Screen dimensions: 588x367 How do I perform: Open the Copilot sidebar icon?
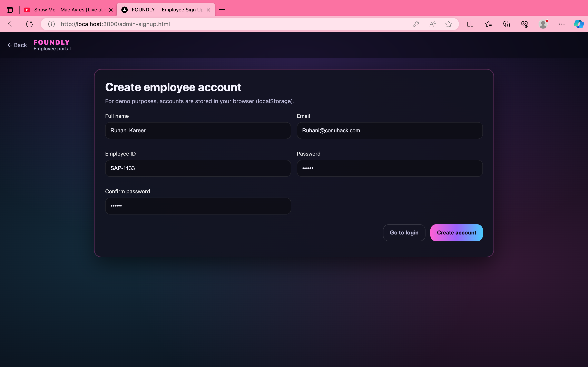click(579, 24)
